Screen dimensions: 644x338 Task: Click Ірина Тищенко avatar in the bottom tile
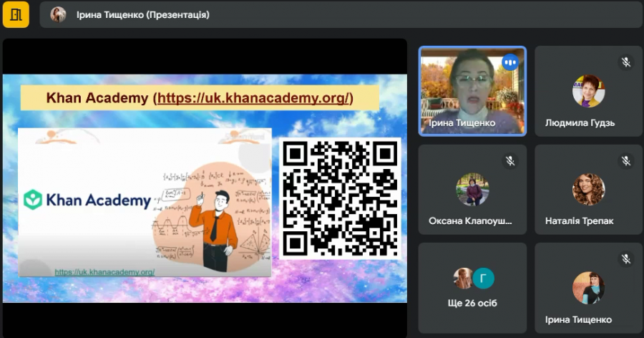coord(589,288)
